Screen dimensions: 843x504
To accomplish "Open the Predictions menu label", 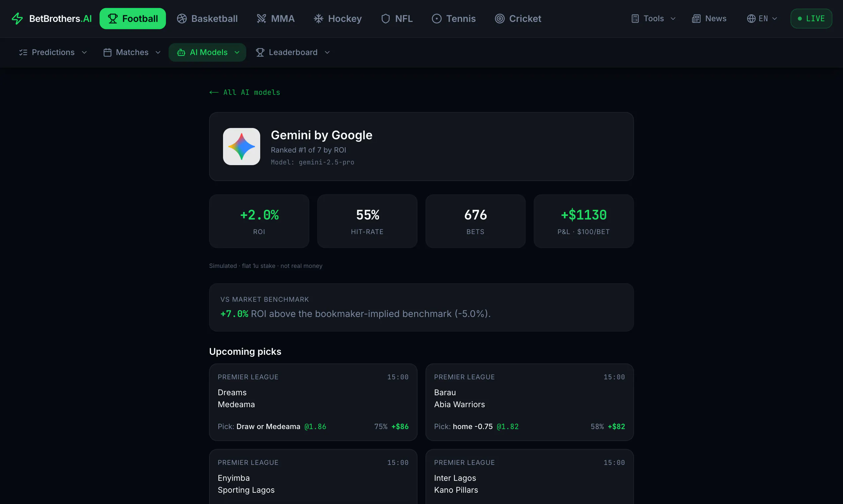I will point(53,52).
